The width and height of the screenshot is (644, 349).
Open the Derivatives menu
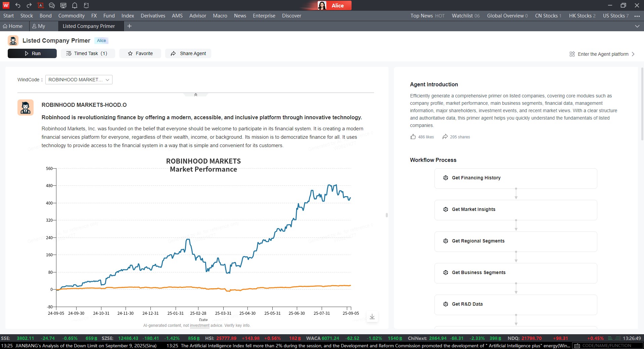pyautogui.click(x=153, y=16)
